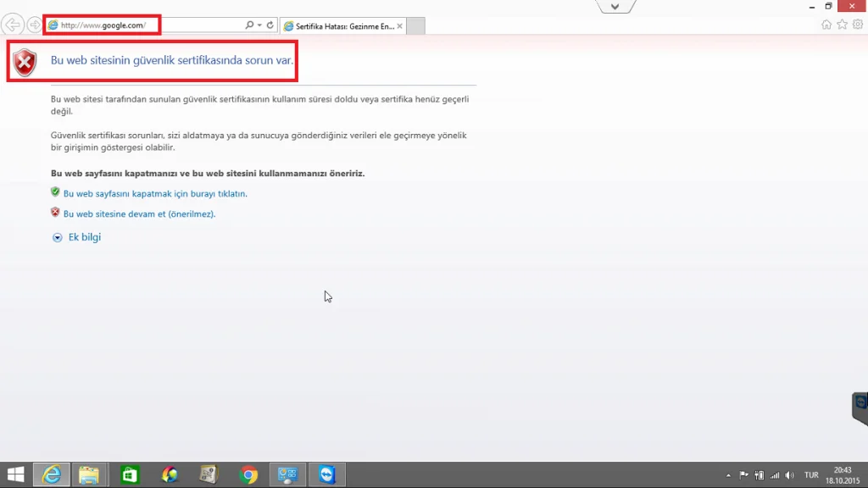Click the browser back arrow button

tap(12, 25)
